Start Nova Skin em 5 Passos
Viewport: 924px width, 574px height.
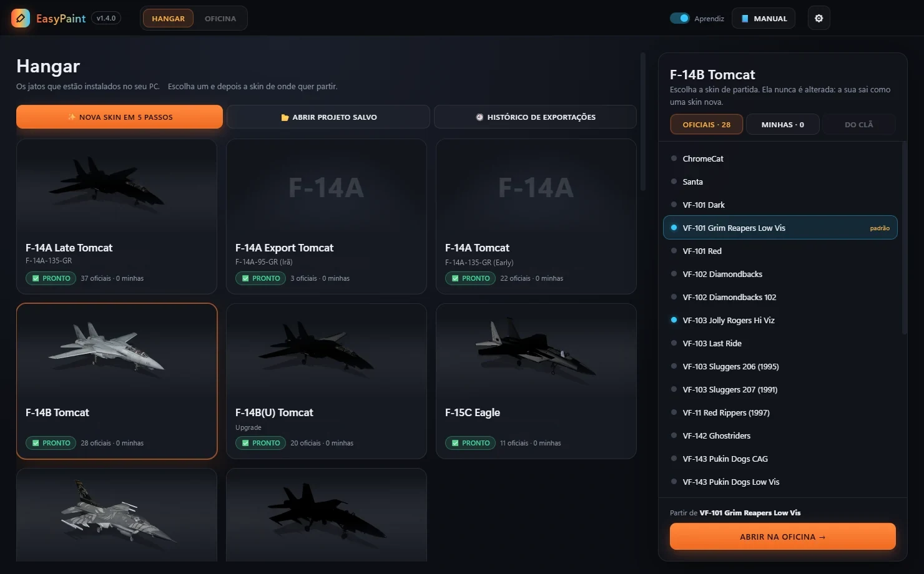119,117
